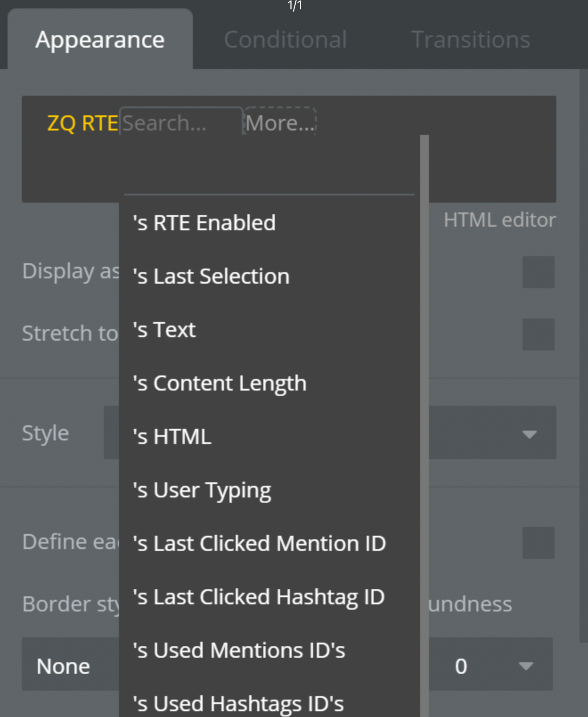The height and width of the screenshot is (717, 588).
Task: Select "'s Last Clicked Mention ID"
Action: point(259,543)
